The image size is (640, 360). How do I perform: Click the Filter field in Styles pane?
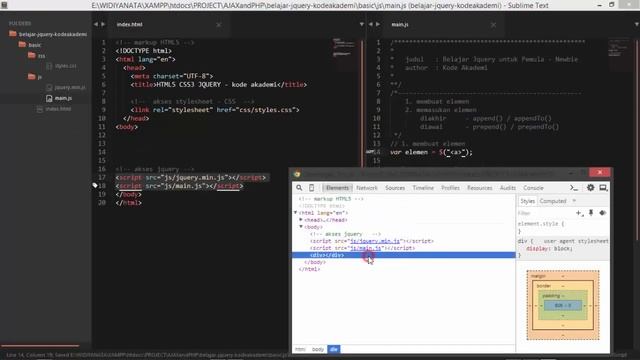pos(545,213)
